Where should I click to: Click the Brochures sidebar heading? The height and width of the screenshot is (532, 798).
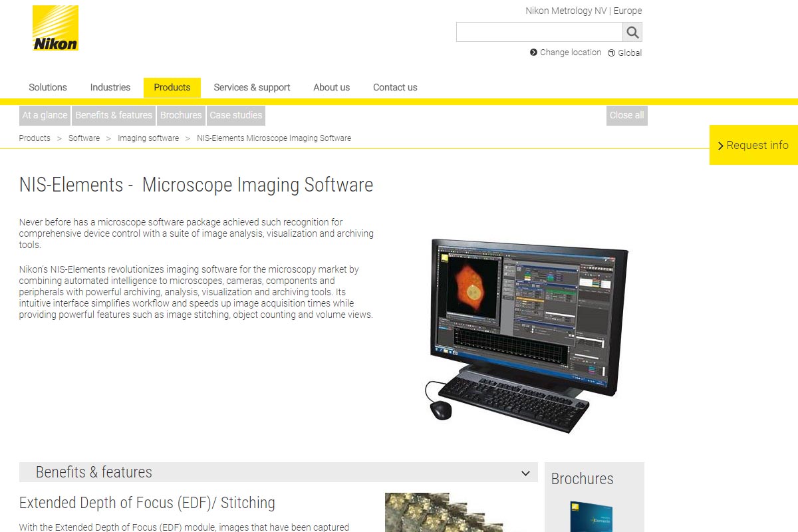[583, 479]
